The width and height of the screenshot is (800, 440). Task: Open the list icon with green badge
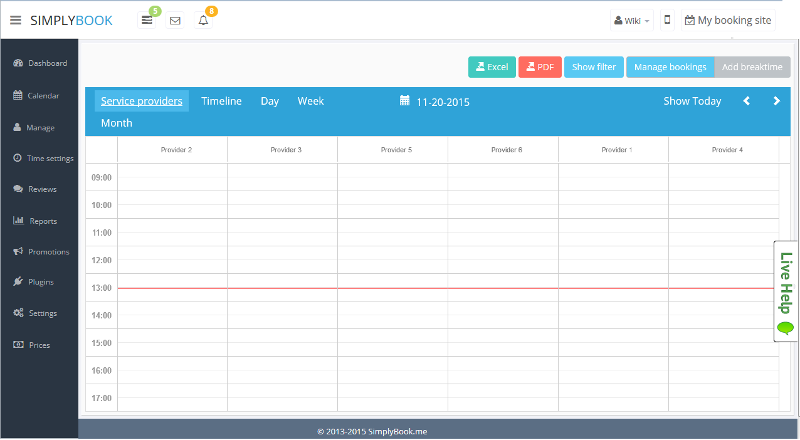coord(147,20)
